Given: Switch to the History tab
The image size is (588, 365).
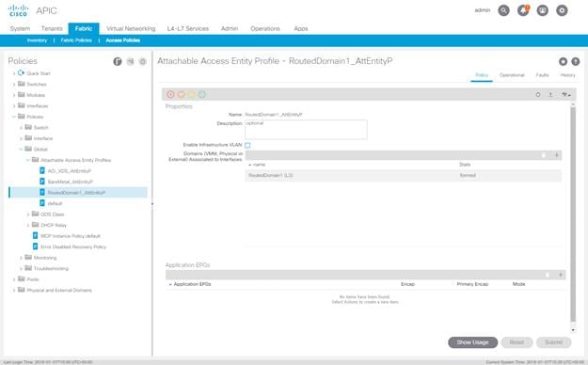Looking at the screenshot, I should point(567,75).
